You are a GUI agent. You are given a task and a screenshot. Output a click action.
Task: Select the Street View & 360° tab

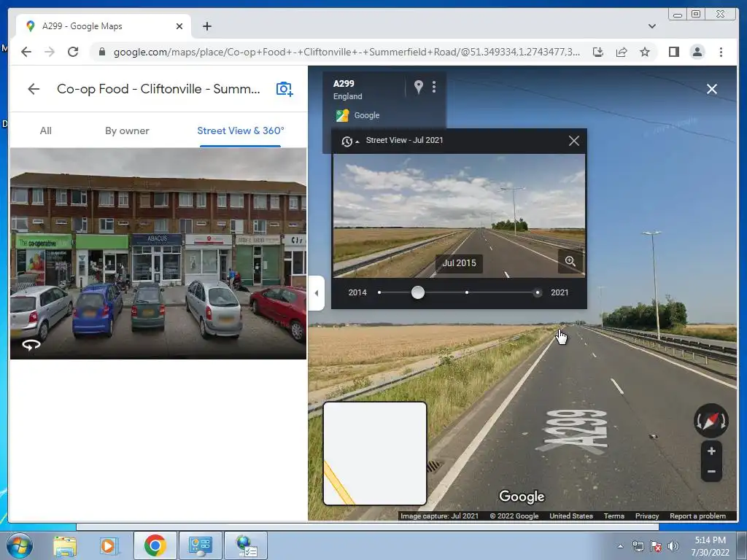click(x=241, y=131)
